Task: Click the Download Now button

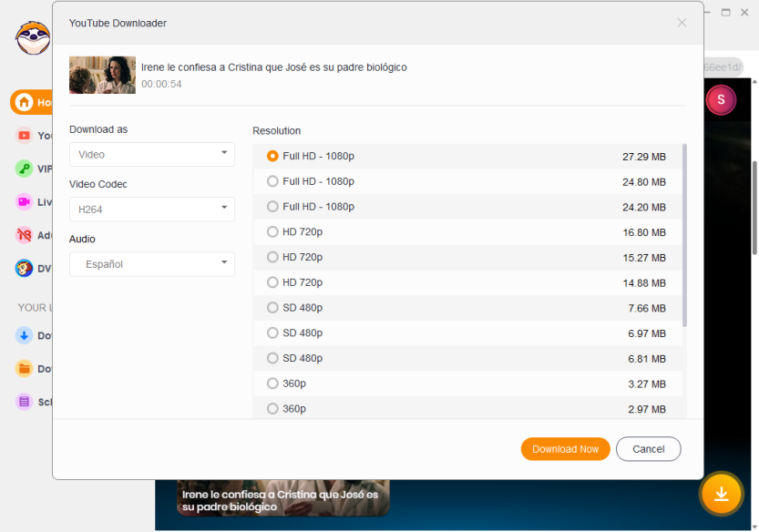Action: (x=565, y=449)
